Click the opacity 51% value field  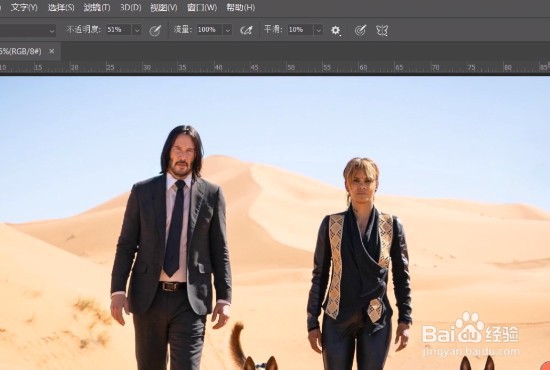[x=119, y=30]
